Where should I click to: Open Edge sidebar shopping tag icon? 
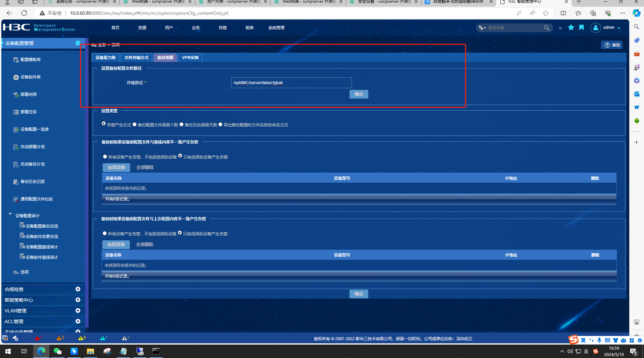636,41
